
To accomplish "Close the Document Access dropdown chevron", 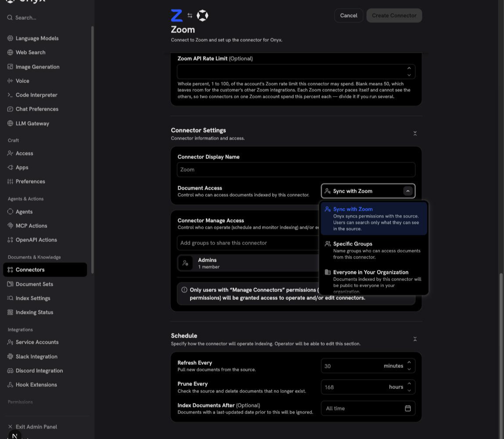I will click(408, 191).
